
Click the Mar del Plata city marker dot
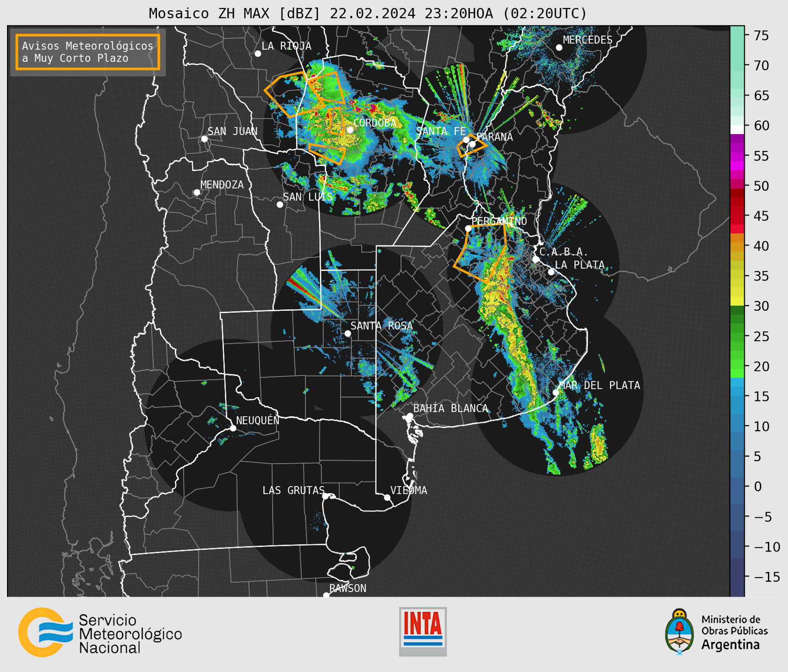pyautogui.click(x=556, y=393)
